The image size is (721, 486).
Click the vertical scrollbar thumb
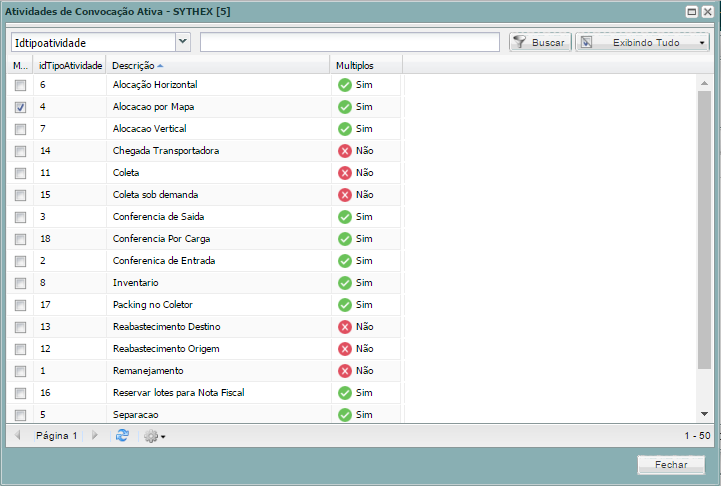(704, 230)
